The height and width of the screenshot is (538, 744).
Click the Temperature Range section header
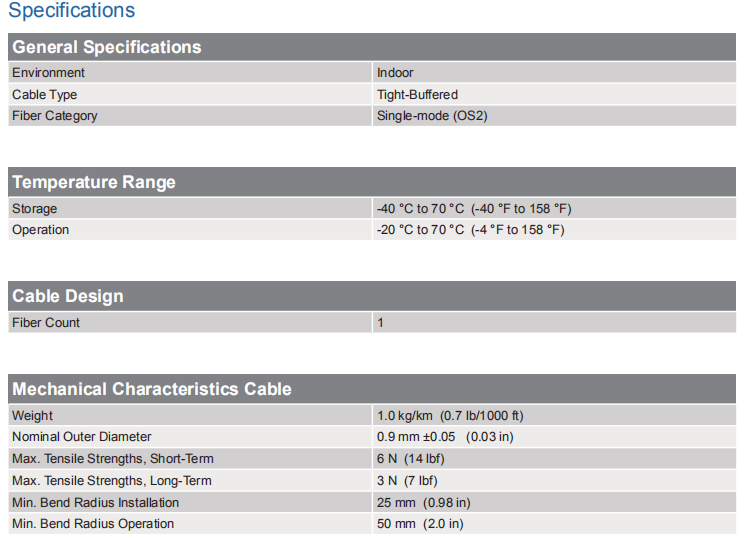pyautogui.click(x=93, y=182)
